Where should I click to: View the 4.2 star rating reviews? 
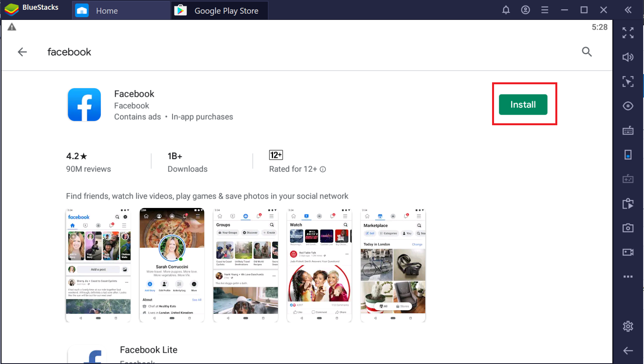[x=88, y=162]
